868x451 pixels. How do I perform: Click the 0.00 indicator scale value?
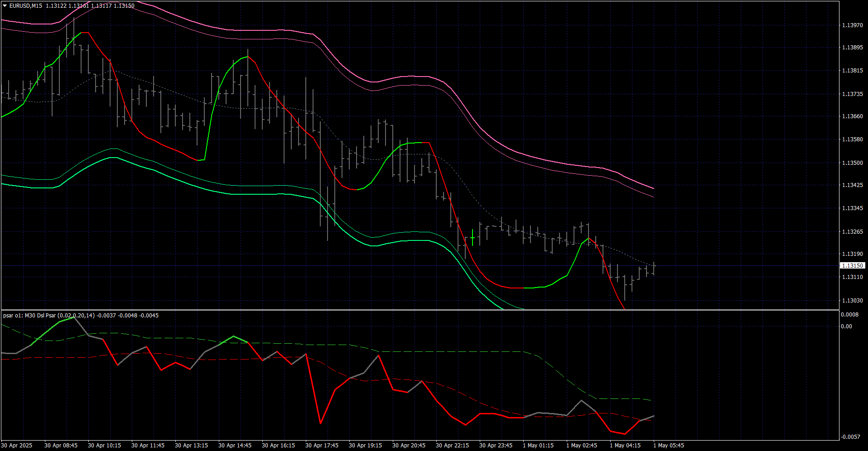[846, 326]
